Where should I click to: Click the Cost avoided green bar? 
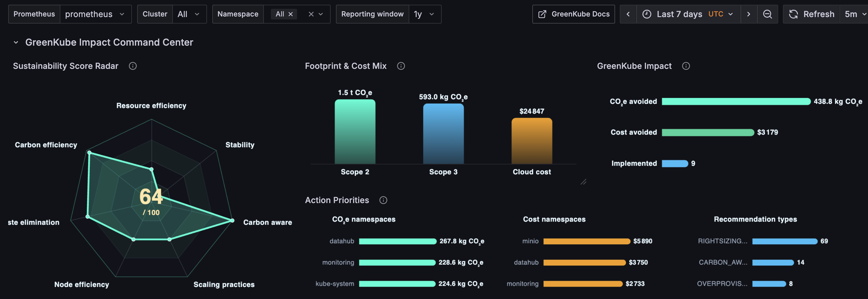[708, 132]
